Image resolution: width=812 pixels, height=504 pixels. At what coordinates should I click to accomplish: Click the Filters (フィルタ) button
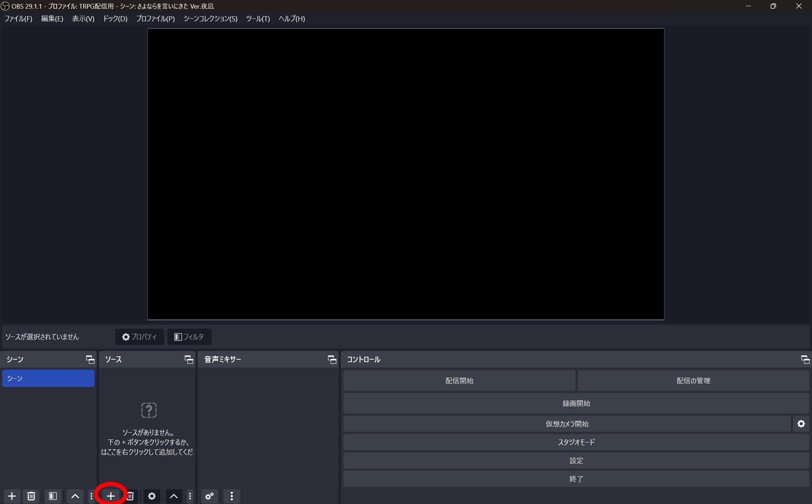pos(189,337)
